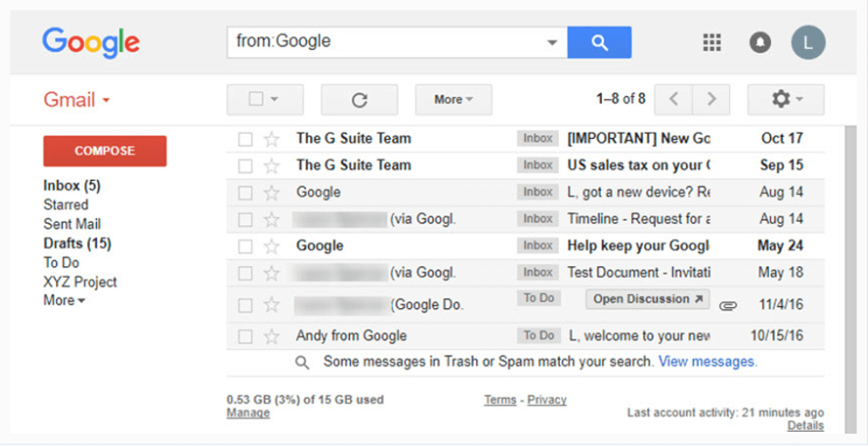Click the COMPOSE button
The image size is (868, 447).
pyautogui.click(x=105, y=150)
